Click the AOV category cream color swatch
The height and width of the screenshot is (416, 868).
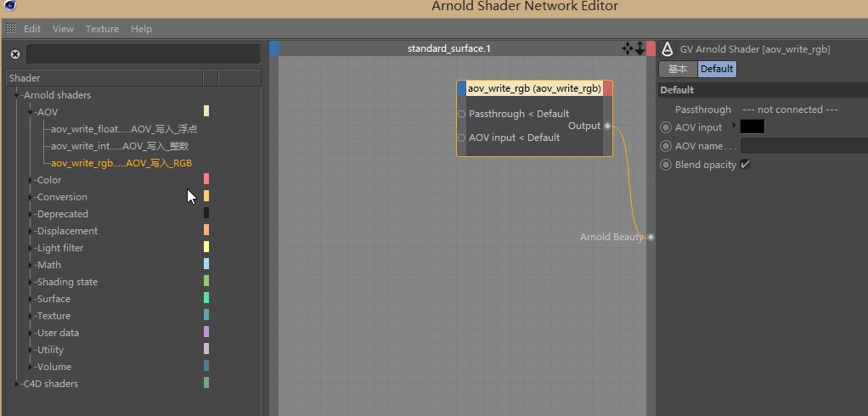coord(206,111)
